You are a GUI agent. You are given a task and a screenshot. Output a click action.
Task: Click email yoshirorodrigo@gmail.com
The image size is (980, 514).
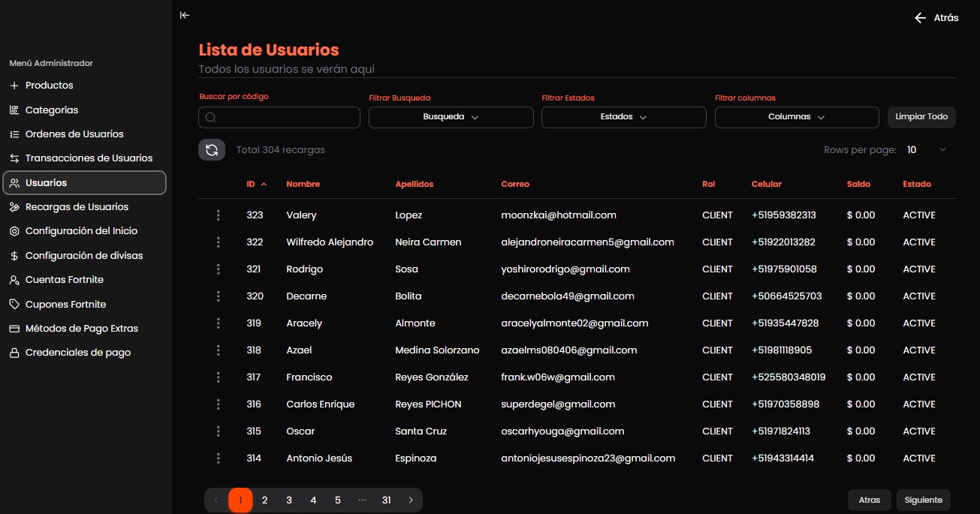(x=565, y=269)
